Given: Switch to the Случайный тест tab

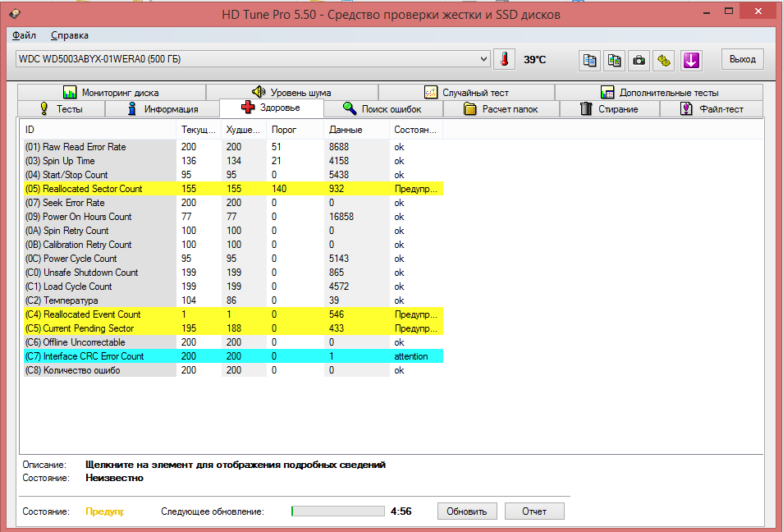Looking at the screenshot, I should [x=466, y=93].
